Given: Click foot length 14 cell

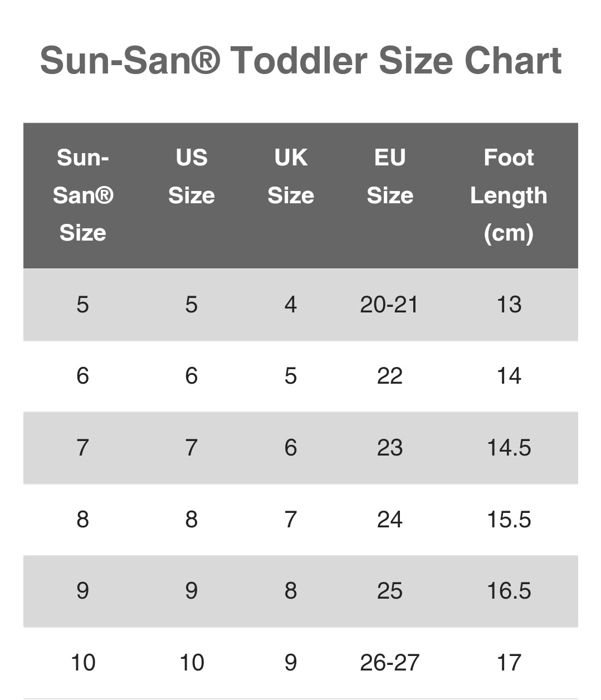Looking at the screenshot, I should (509, 376).
